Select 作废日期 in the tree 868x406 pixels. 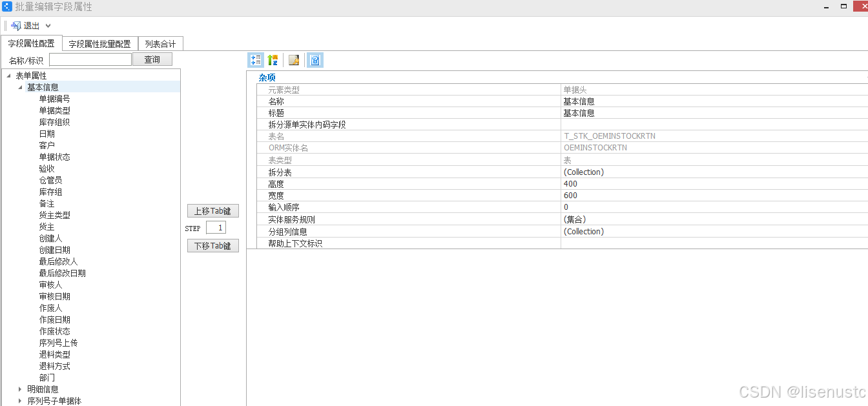(x=54, y=320)
